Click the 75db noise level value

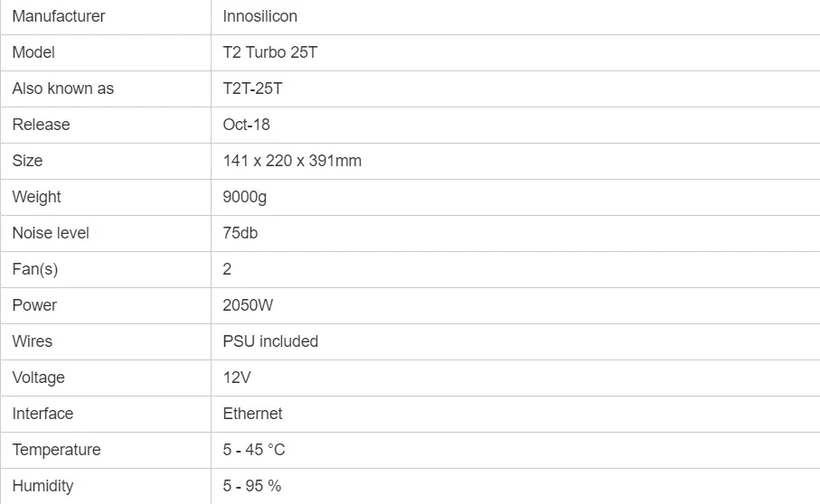tap(240, 232)
